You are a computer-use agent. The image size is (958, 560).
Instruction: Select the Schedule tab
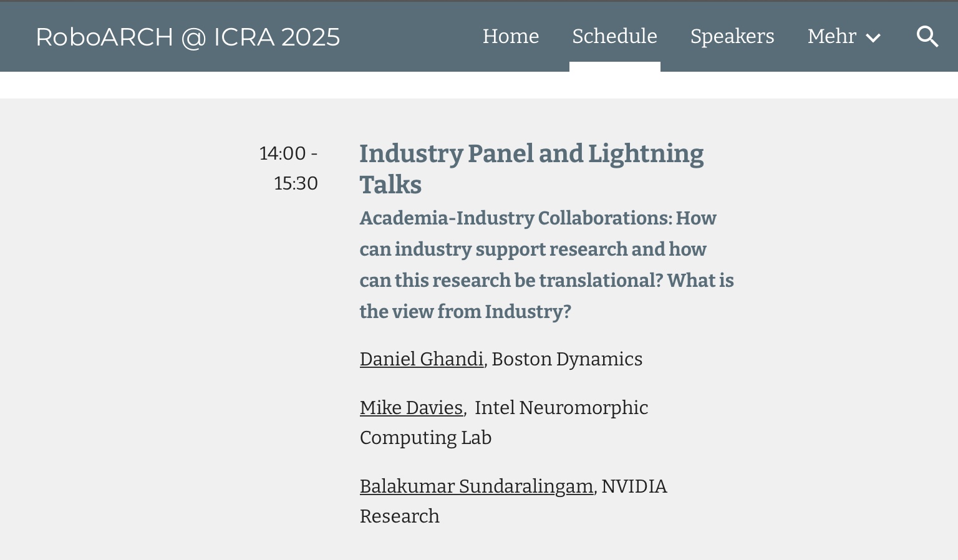[614, 36]
